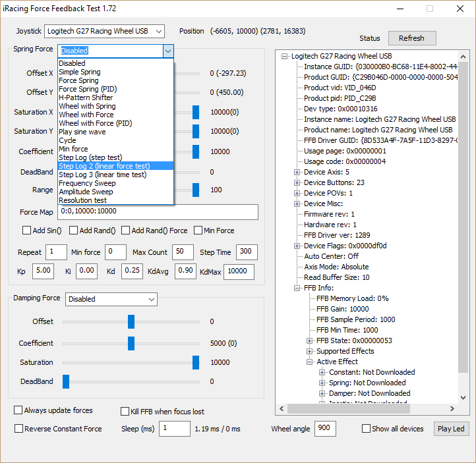
Task: Click the tree scroll right arrow
Action: point(452,409)
